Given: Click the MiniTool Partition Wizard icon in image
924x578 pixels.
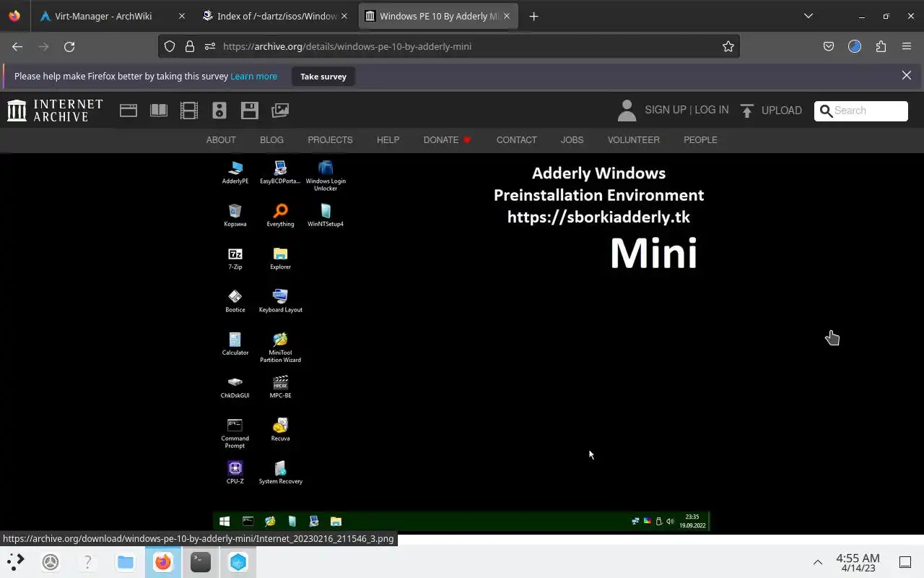Looking at the screenshot, I should [280, 347].
